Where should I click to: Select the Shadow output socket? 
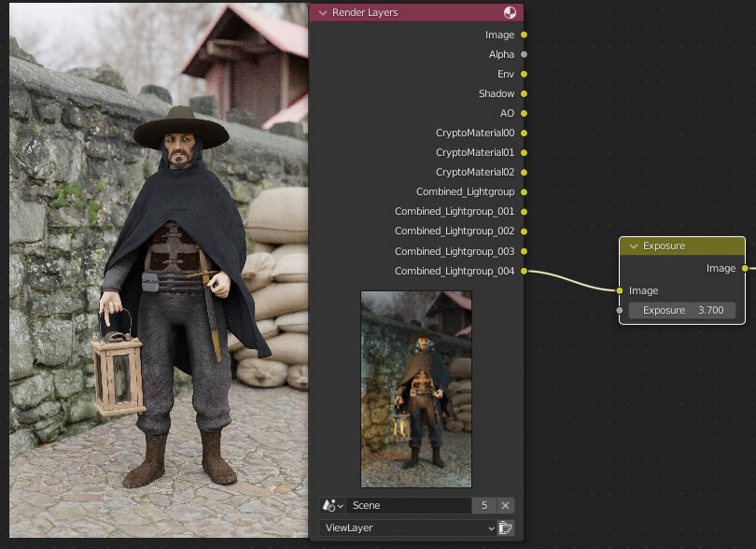pos(523,93)
